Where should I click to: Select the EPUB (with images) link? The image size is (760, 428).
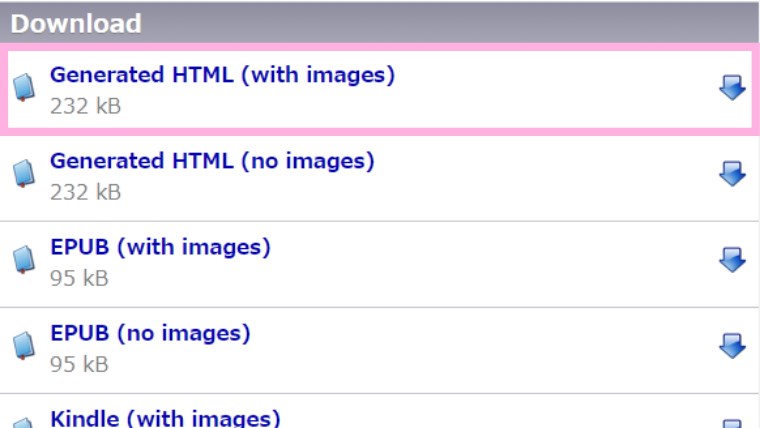[x=160, y=247]
